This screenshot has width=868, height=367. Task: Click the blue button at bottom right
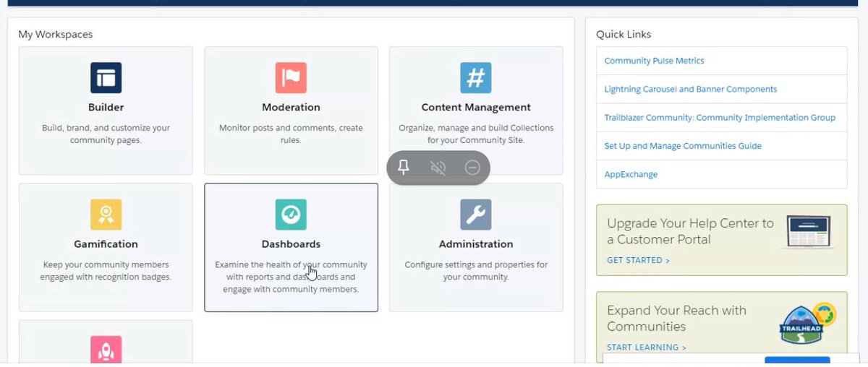pos(797,360)
